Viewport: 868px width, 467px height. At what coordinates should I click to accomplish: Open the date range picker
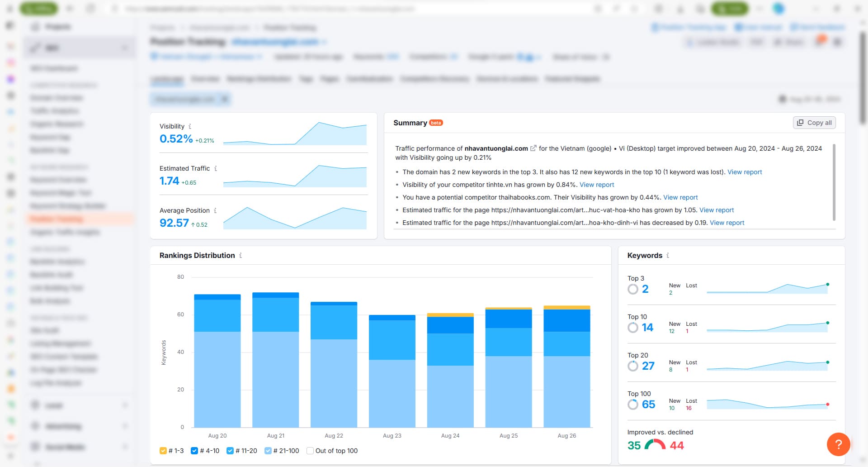(x=809, y=99)
